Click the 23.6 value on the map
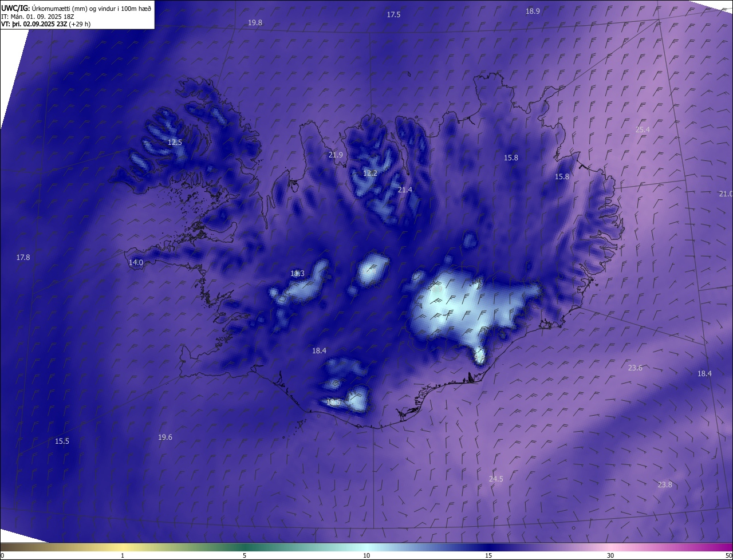The width and height of the screenshot is (733, 560). [x=635, y=368]
